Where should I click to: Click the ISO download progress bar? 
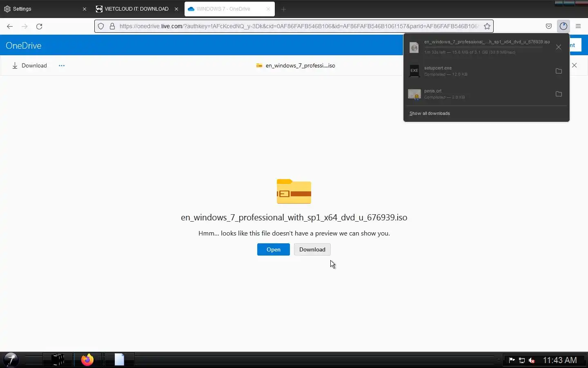point(484,47)
